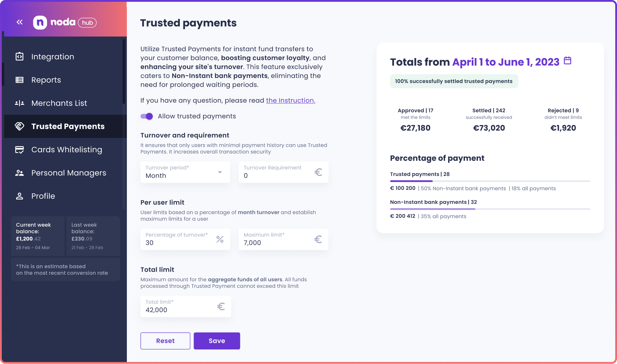Viewport: 617px width, 364px height.
Task: Click the Personal Managers people icon
Action: pos(20,173)
